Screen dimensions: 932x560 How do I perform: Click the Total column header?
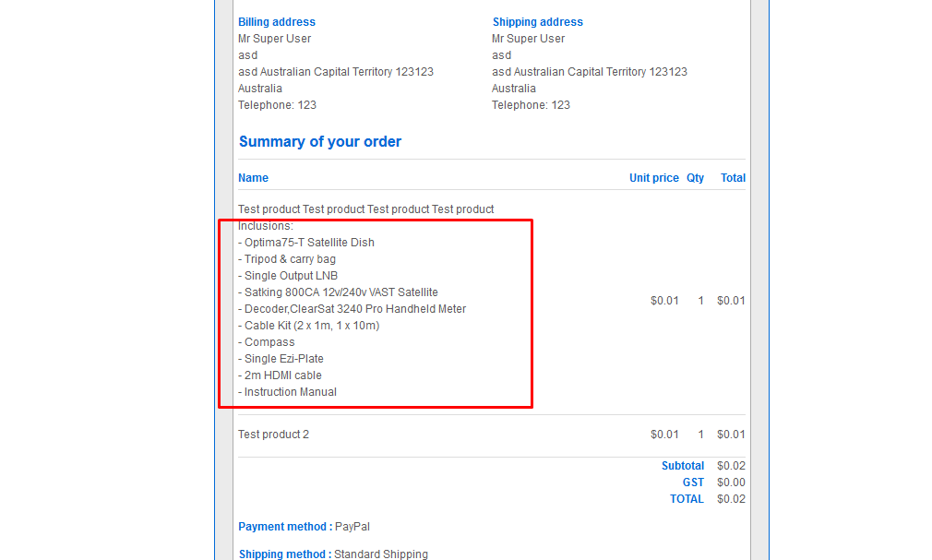(733, 178)
